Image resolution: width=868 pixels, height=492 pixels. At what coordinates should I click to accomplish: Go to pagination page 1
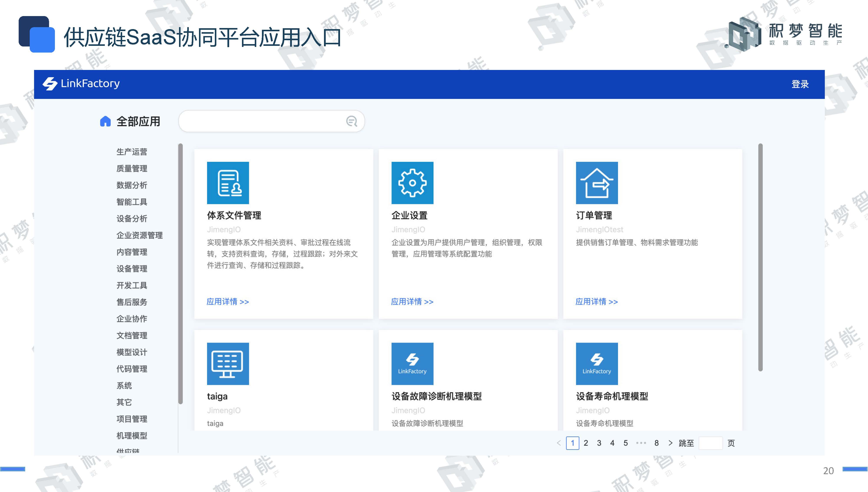pyautogui.click(x=572, y=443)
